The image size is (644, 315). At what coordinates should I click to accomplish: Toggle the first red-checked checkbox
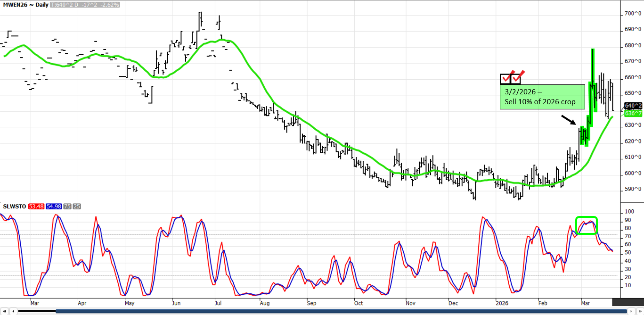click(505, 78)
